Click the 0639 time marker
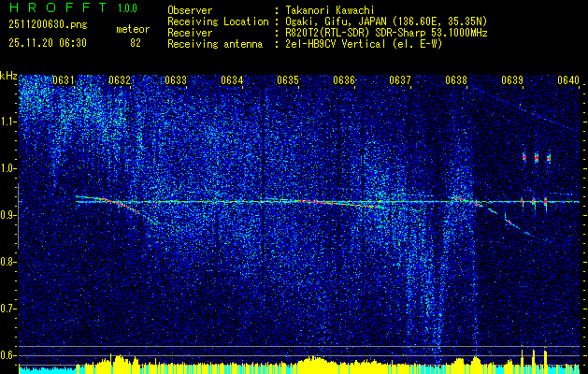 click(x=512, y=79)
